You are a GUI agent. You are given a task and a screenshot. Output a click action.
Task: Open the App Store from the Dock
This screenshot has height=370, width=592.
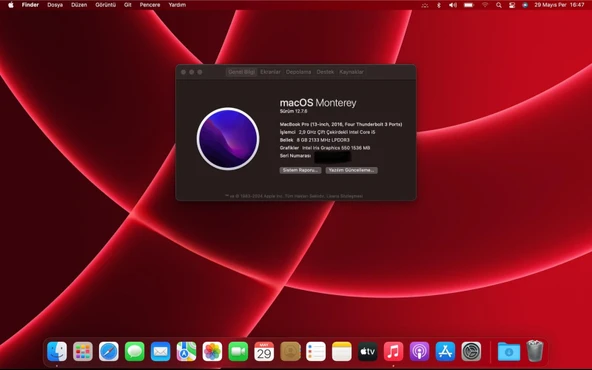445,352
